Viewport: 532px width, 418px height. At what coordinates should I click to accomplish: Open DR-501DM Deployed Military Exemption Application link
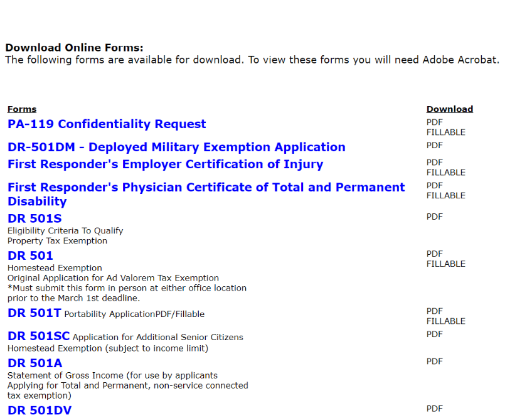(x=176, y=147)
